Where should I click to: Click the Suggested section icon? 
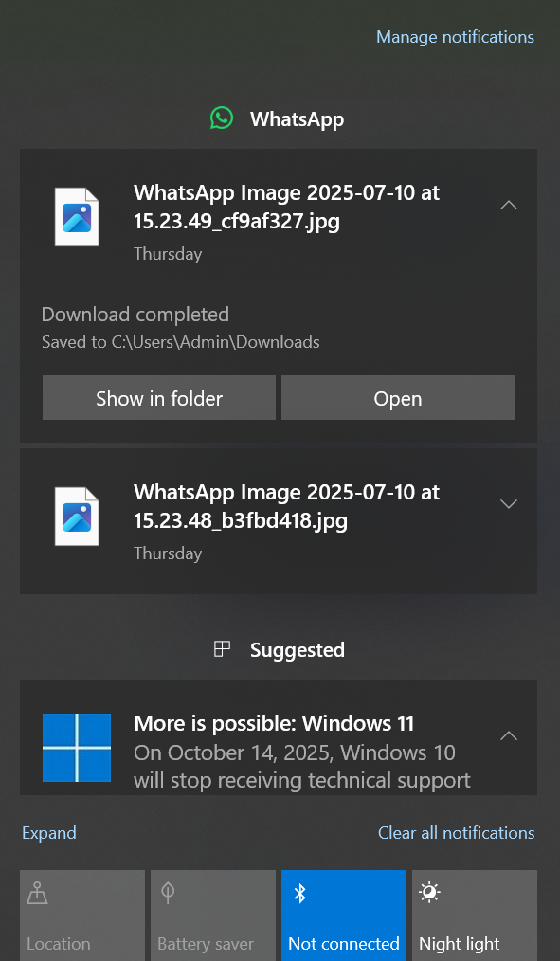tap(222, 648)
